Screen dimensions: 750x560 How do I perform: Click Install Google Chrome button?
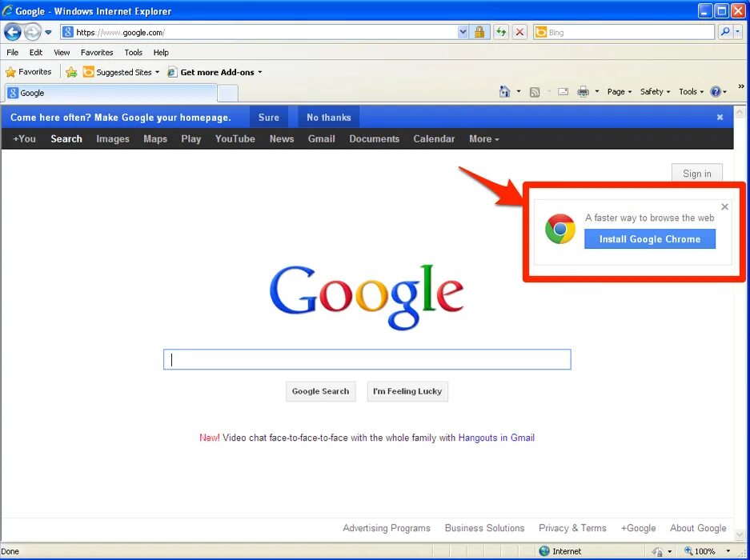point(650,239)
